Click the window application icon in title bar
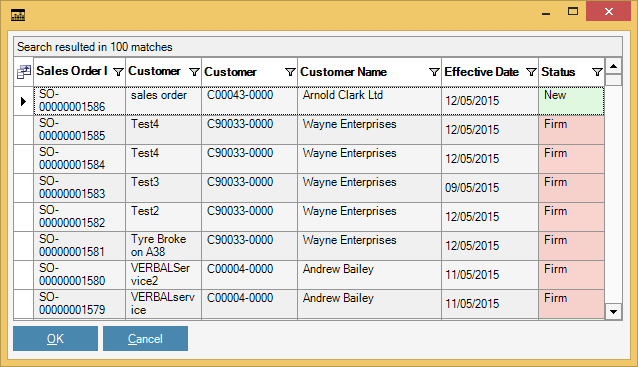This screenshot has width=638, height=367. coord(18,15)
